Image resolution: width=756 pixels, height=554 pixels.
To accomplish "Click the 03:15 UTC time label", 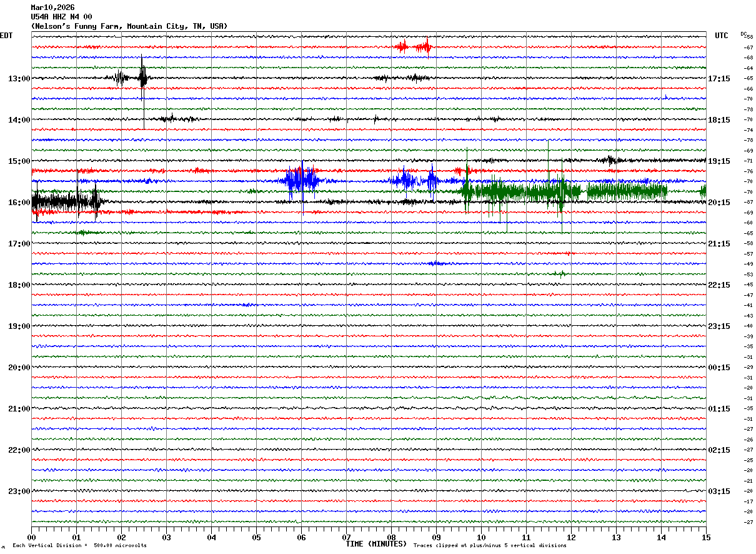I will (720, 491).
